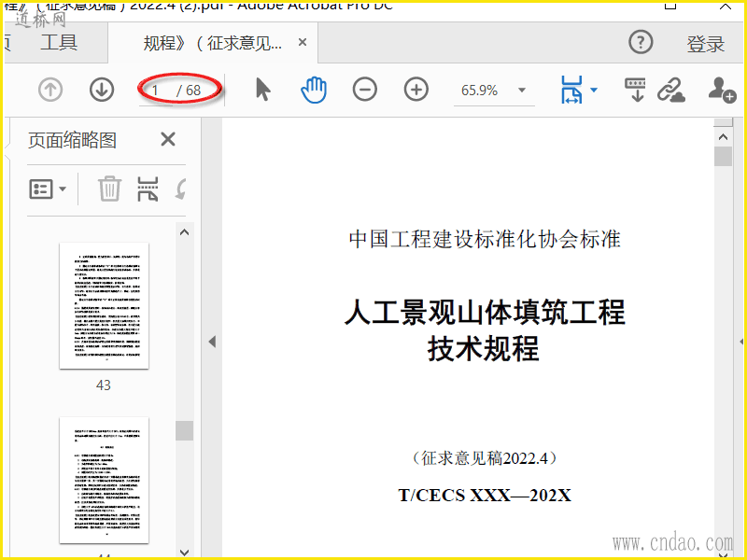The width and height of the screenshot is (747, 560).
Task: Click heading 中国工程建设标准化协会标准
Action: [485, 239]
